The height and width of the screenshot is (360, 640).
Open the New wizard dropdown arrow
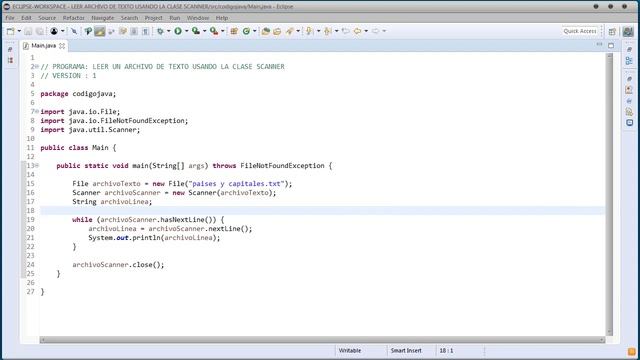click(x=19, y=31)
